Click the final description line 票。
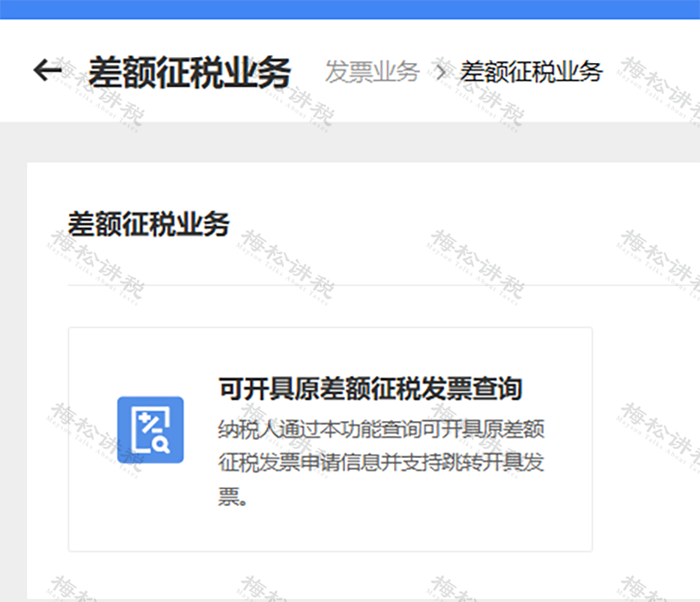The width and height of the screenshot is (700, 602). point(232,497)
